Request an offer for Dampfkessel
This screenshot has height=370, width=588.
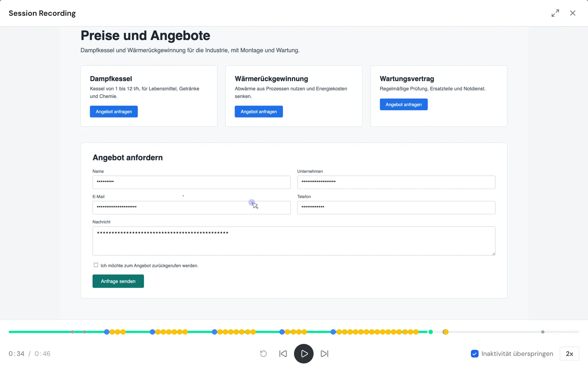pos(114,112)
